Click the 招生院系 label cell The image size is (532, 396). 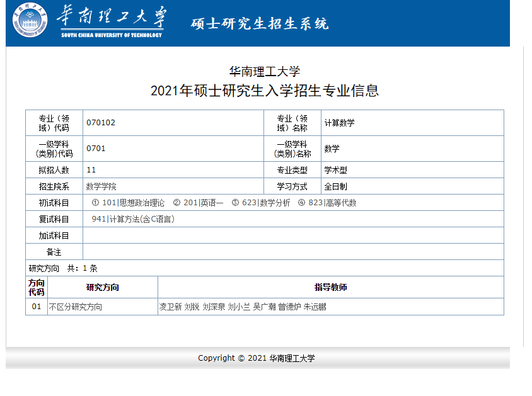tap(54, 186)
